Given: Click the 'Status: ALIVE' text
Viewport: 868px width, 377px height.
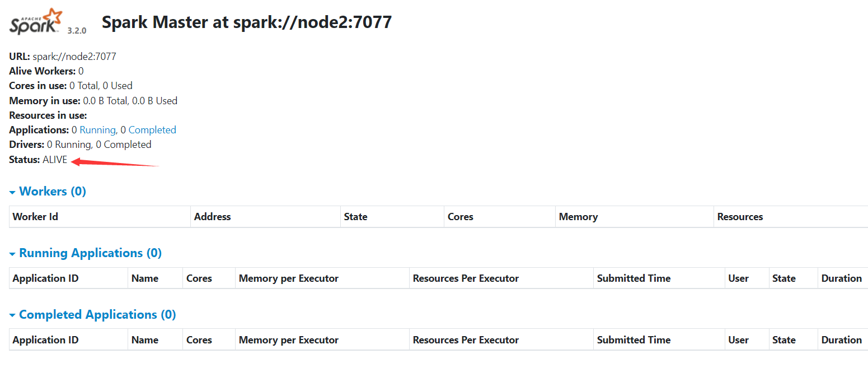Looking at the screenshot, I should (x=38, y=160).
